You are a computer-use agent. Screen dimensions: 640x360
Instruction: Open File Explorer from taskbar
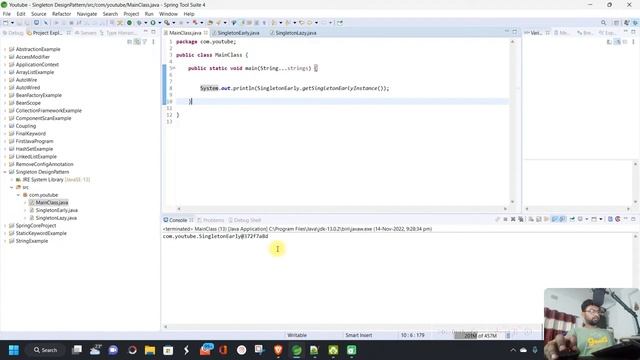click(150, 350)
